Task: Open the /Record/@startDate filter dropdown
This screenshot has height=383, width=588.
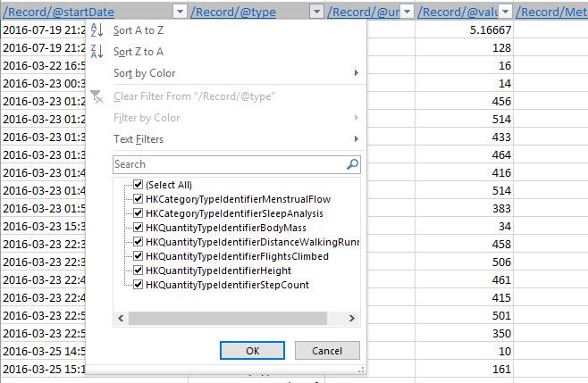Action: (180, 12)
